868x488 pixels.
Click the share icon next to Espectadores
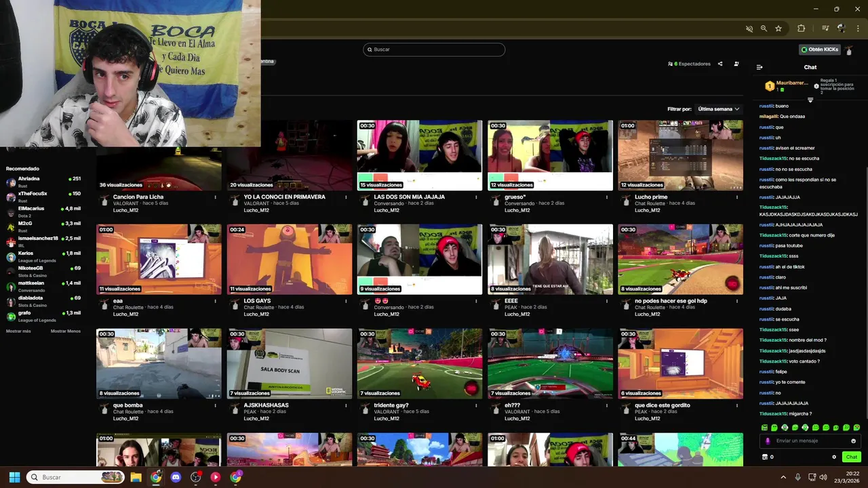720,64
